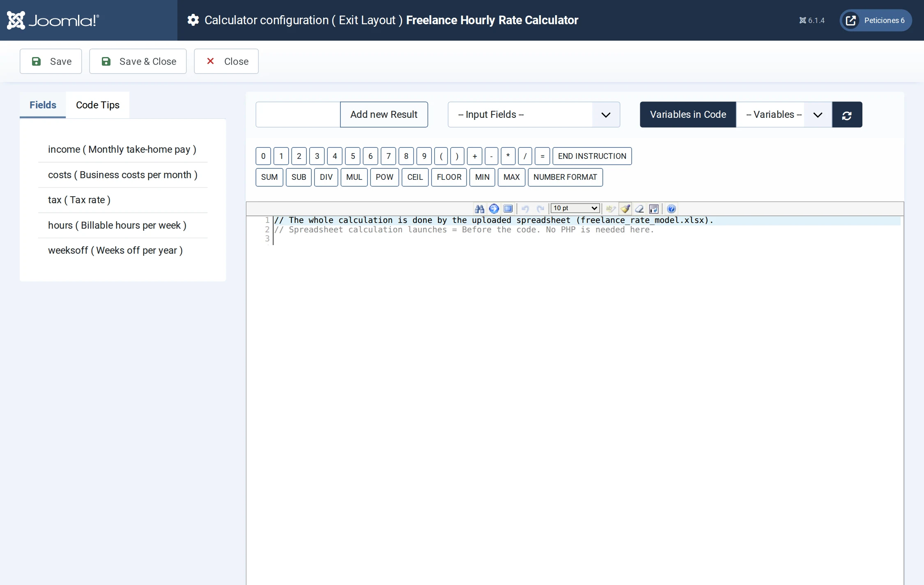Select the hours billable field entry
Viewport: 924px width, 585px height.
[122, 225]
